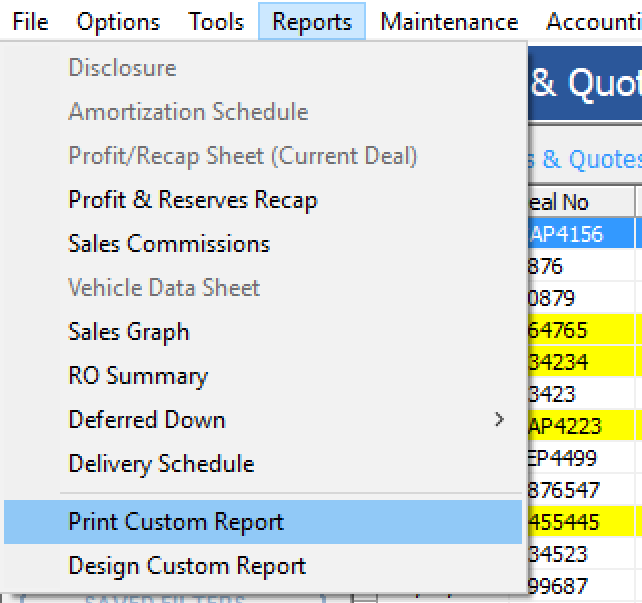Open the Options menu
Image resolution: width=642 pixels, height=603 pixels.
point(118,21)
